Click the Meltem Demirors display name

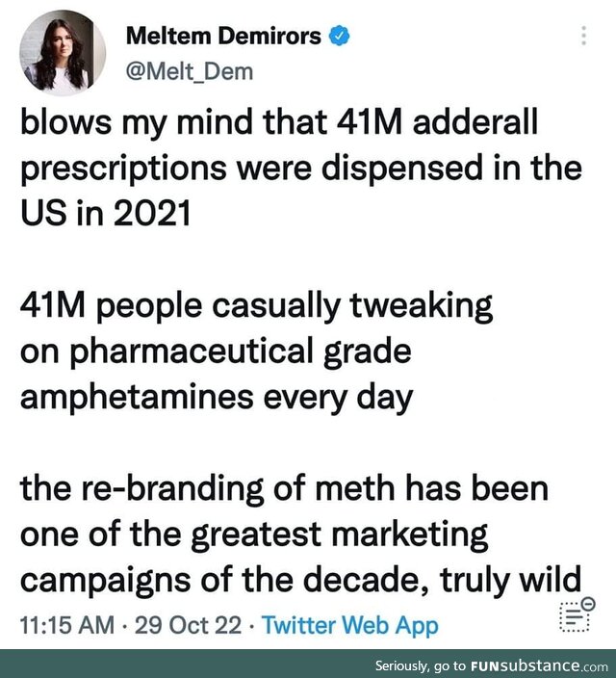[223, 36]
